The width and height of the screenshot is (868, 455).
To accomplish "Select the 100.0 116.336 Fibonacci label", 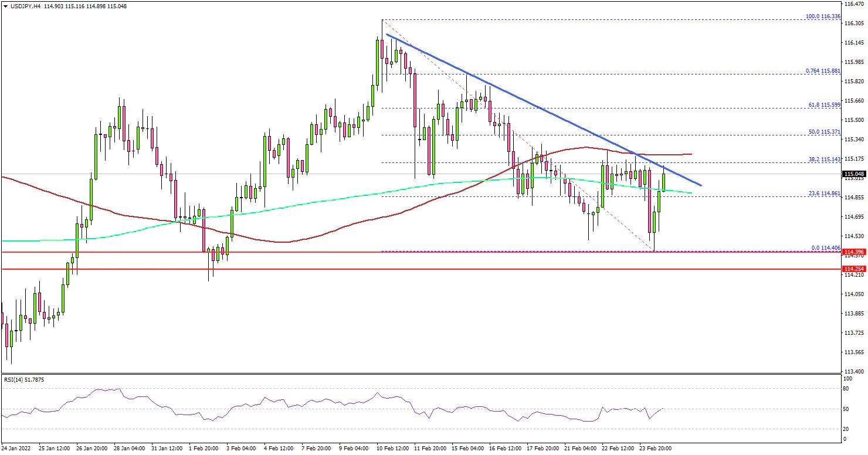I will (822, 16).
